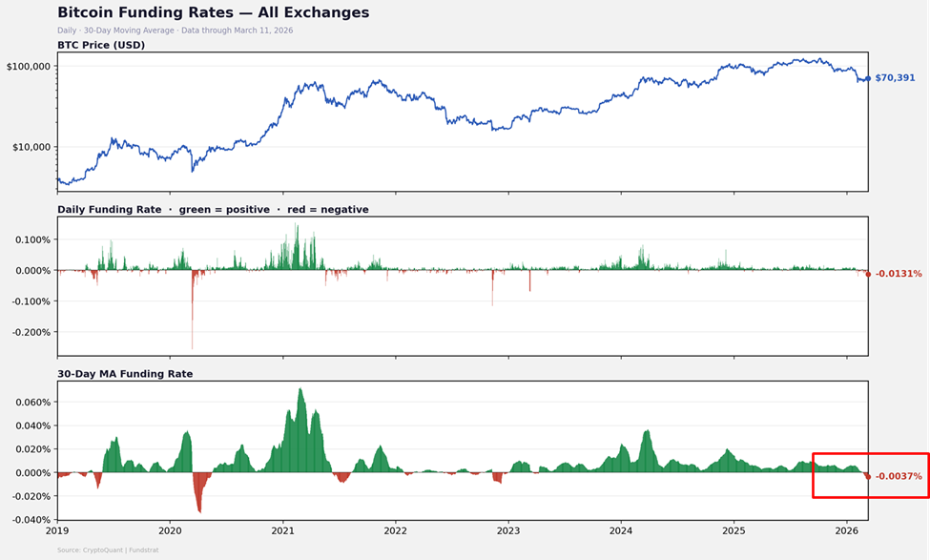
Task: Click the blue end-of-line BTC price marker dot
Action: (x=867, y=78)
